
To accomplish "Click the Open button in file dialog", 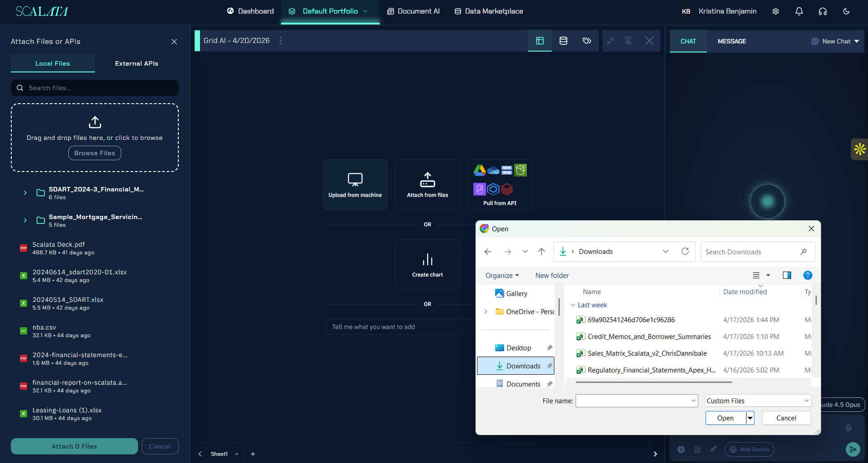I will (725, 418).
